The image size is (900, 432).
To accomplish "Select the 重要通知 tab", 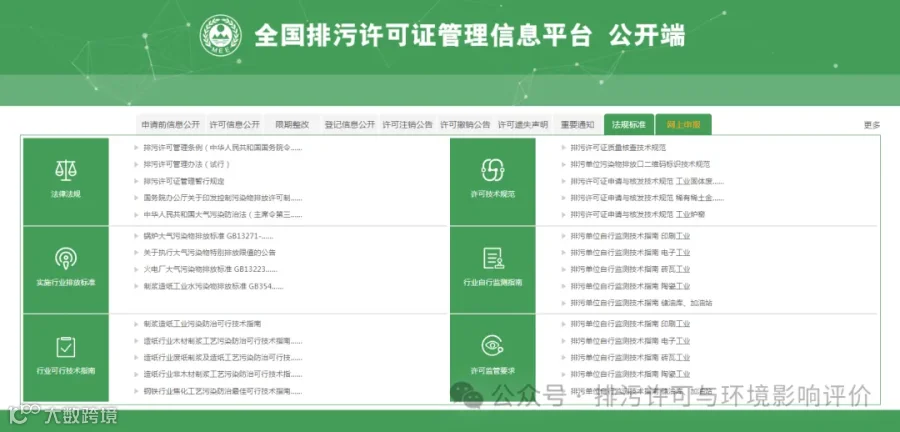I will tap(577, 124).
